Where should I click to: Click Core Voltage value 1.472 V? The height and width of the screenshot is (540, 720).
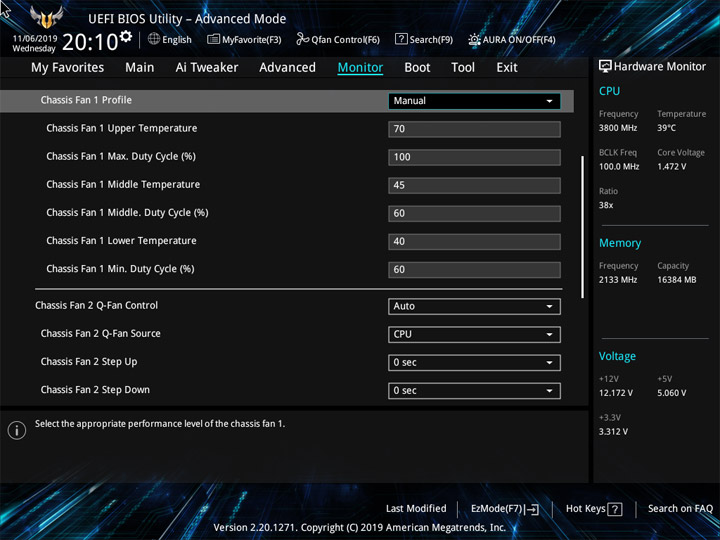(x=672, y=166)
